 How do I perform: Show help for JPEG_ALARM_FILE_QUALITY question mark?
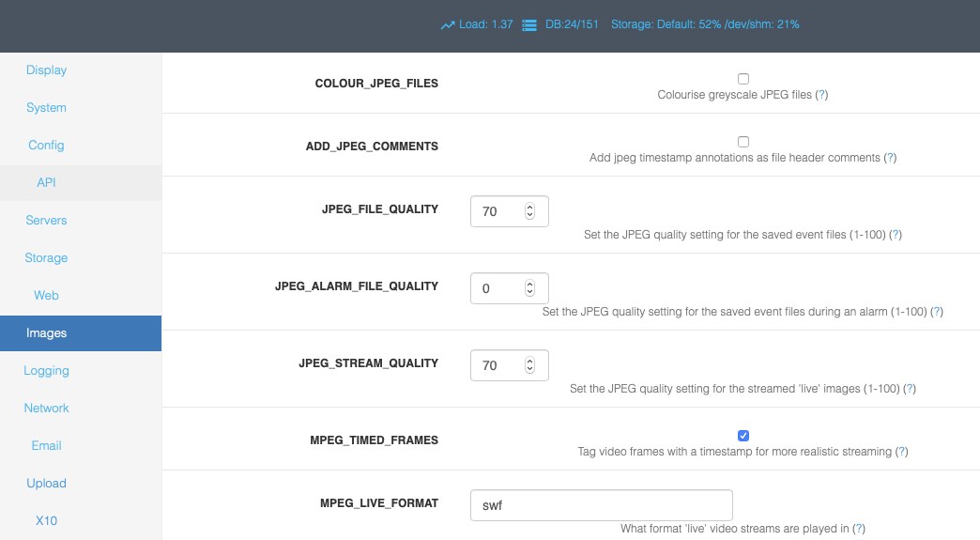tap(937, 312)
